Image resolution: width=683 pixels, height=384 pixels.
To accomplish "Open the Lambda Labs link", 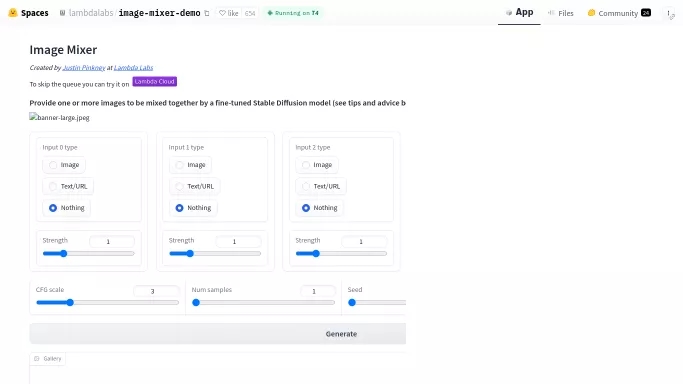I will coord(133,67).
